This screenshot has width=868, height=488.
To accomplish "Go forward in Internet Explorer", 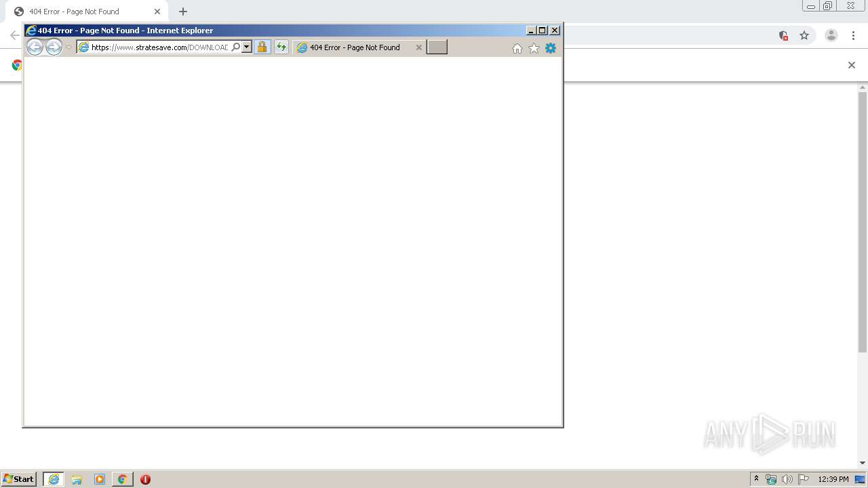I will pyautogui.click(x=54, y=47).
